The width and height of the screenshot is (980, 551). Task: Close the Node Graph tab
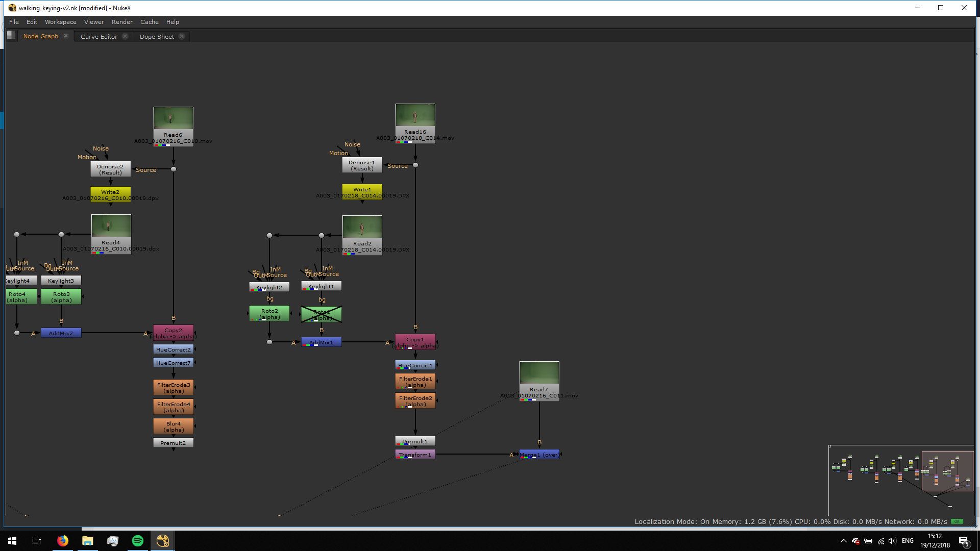[x=66, y=36]
